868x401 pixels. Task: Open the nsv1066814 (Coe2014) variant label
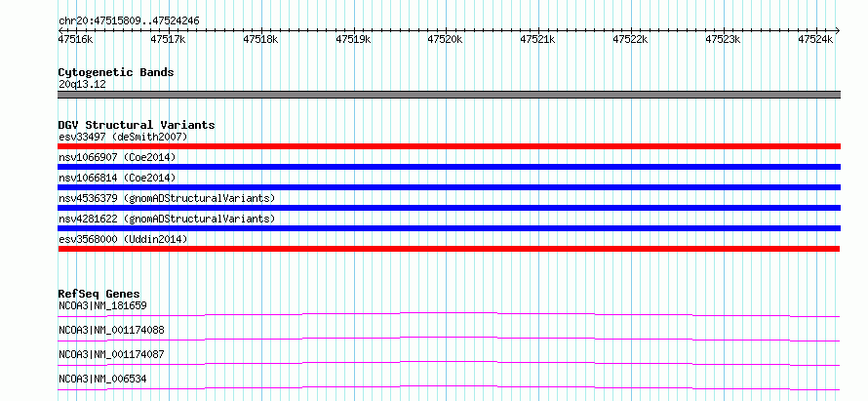[117, 178]
